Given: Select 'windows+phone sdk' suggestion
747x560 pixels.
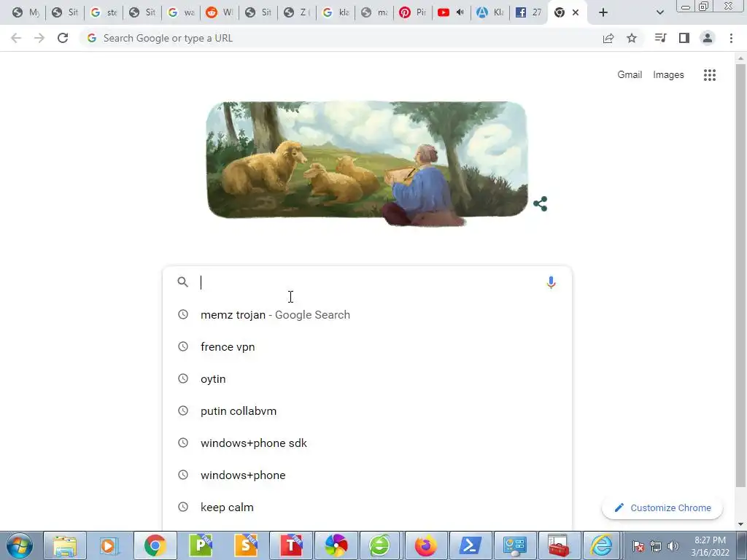Looking at the screenshot, I should point(367,443).
